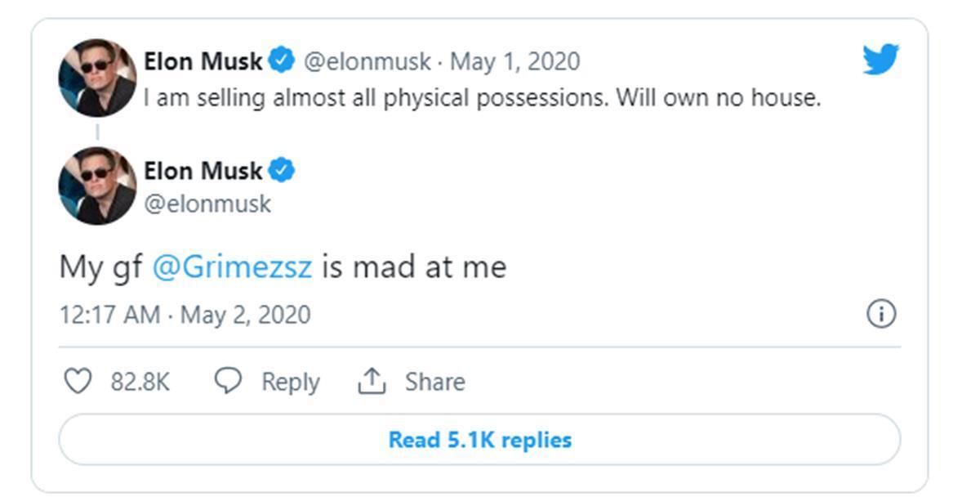Viewport: 980px width, 497px height.
Task: Click the 12:17 AM · May 2, 2020 timestamp
Action: click(185, 315)
